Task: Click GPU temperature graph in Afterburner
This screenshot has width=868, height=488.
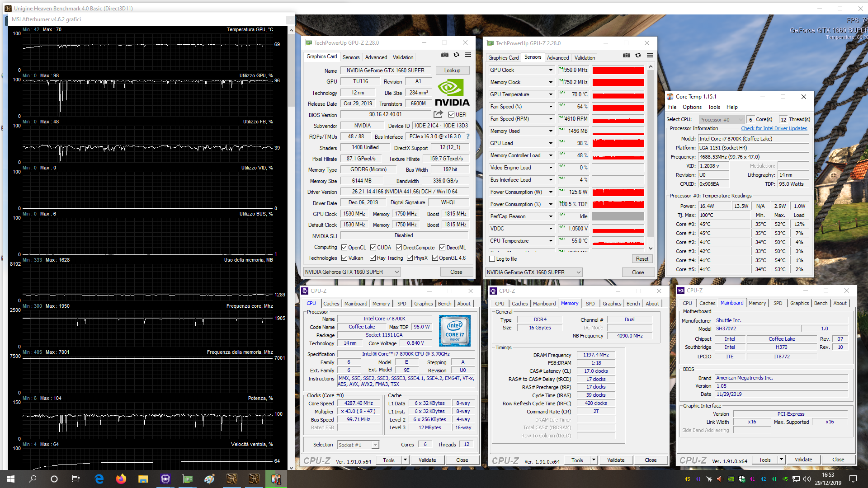Action: (x=148, y=51)
